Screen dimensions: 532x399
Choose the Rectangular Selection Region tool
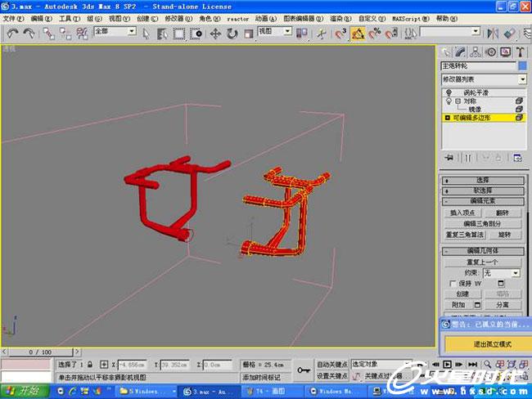179,34
